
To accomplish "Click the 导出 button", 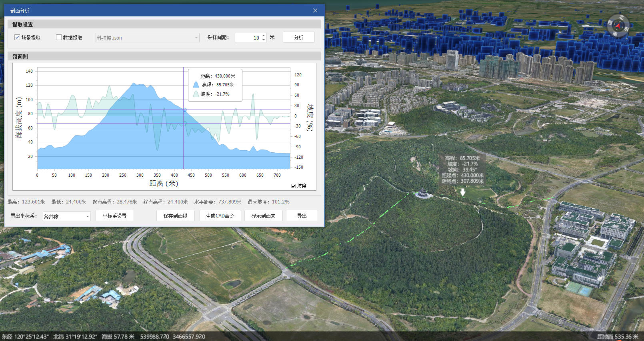I will 302,216.
